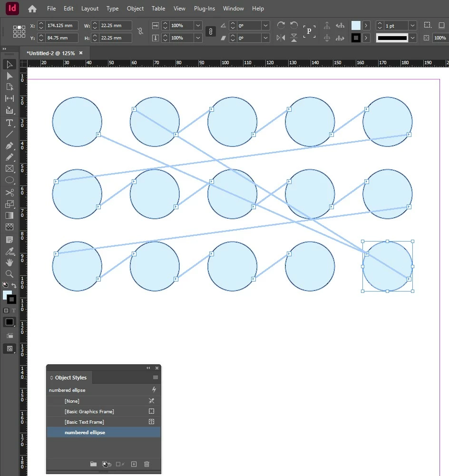Image resolution: width=449 pixels, height=476 pixels.
Task: Create new style group folder icon
Action: click(x=94, y=464)
